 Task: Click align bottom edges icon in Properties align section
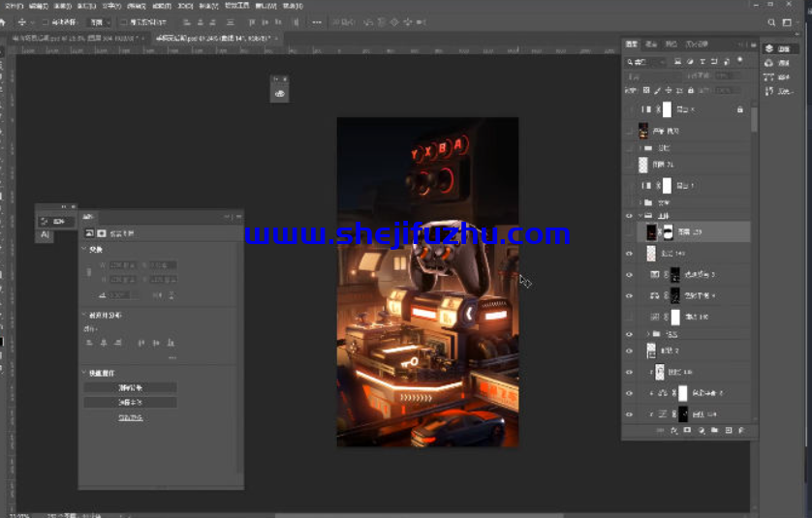(171, 343)
